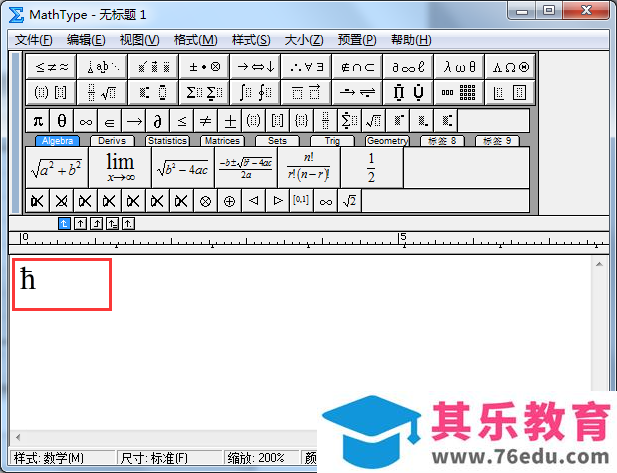Screen dimensions: 617x473
Task: Open the 样式(S) menu
Action: click(251, 40)
